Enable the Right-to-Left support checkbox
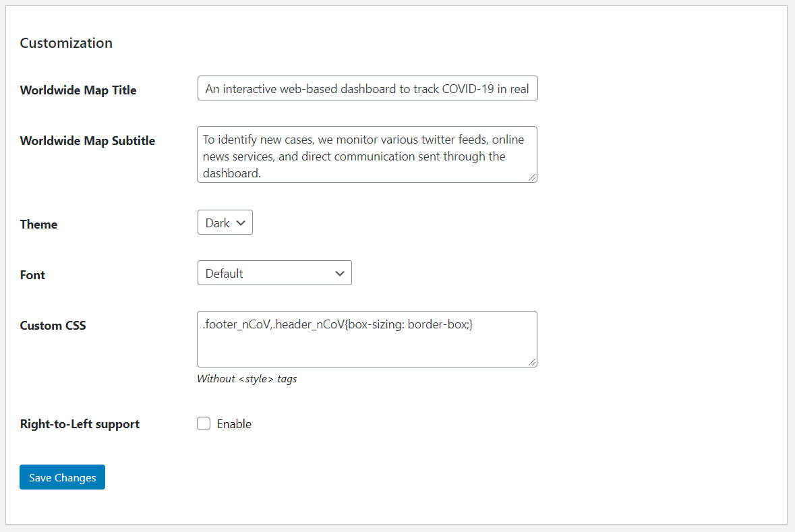Viewport: 795px width, 532px height. (204, 423)
